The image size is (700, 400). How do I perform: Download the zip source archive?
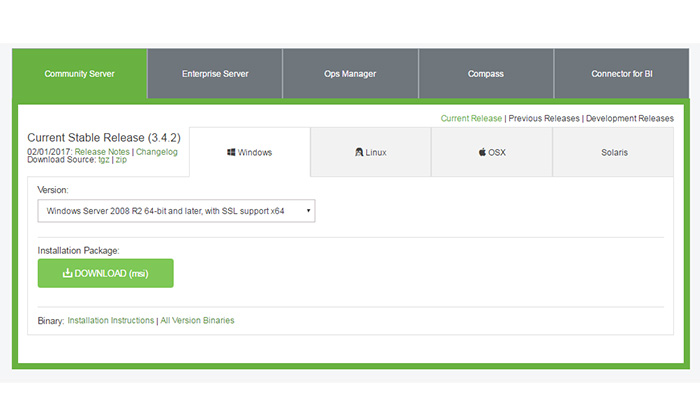[121, 160]
